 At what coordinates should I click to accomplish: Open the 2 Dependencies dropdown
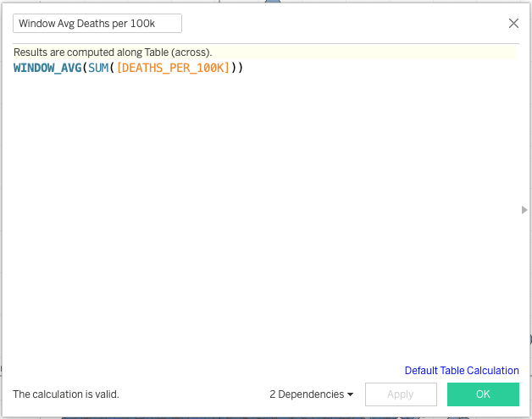pos(311,394)
